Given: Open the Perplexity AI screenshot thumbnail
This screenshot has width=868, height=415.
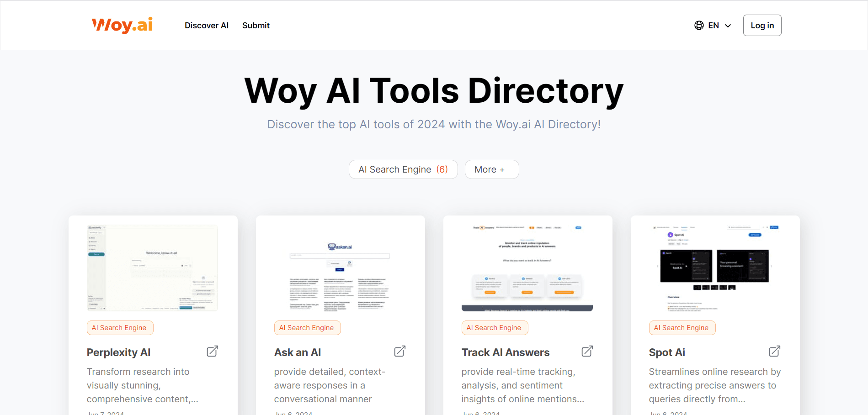Looking at the screenshot, I should (152, 268).
